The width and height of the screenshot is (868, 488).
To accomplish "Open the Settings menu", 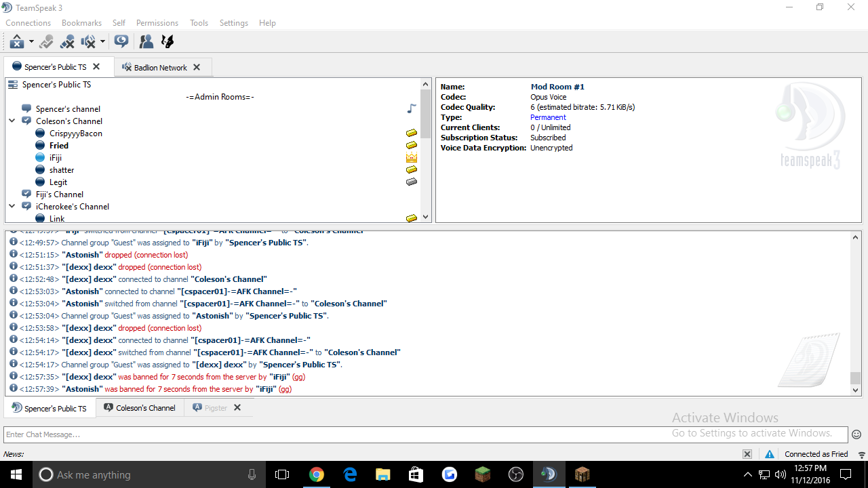I will point(234,23).
